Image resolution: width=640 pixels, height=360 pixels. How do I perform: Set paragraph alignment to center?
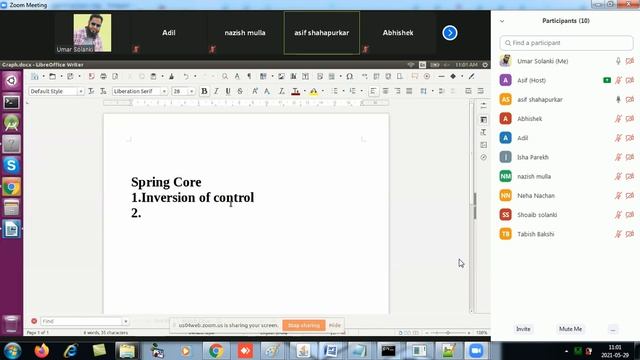385,91
